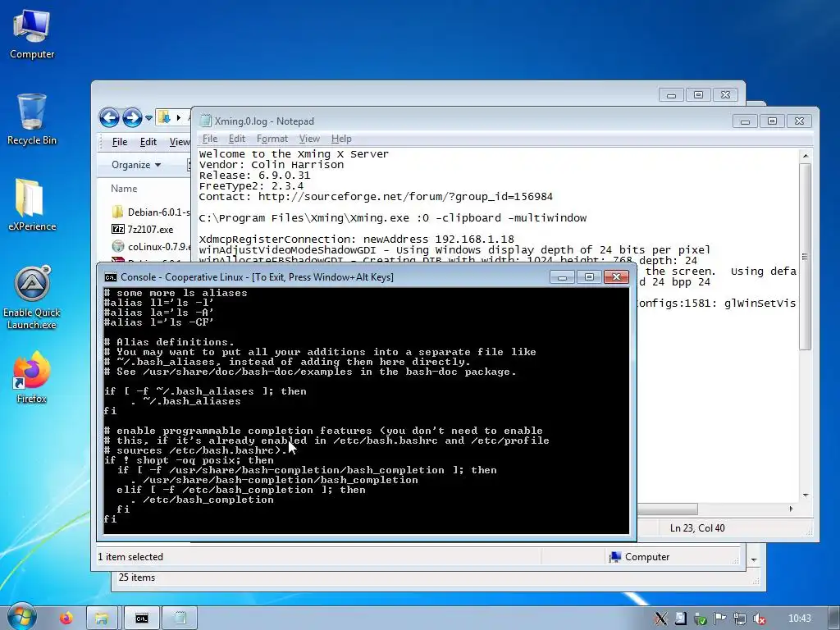The width and height of the screenshot is (840, 630).
Task: Click the muted volume tray icon
Action: [x=759, y=619]
